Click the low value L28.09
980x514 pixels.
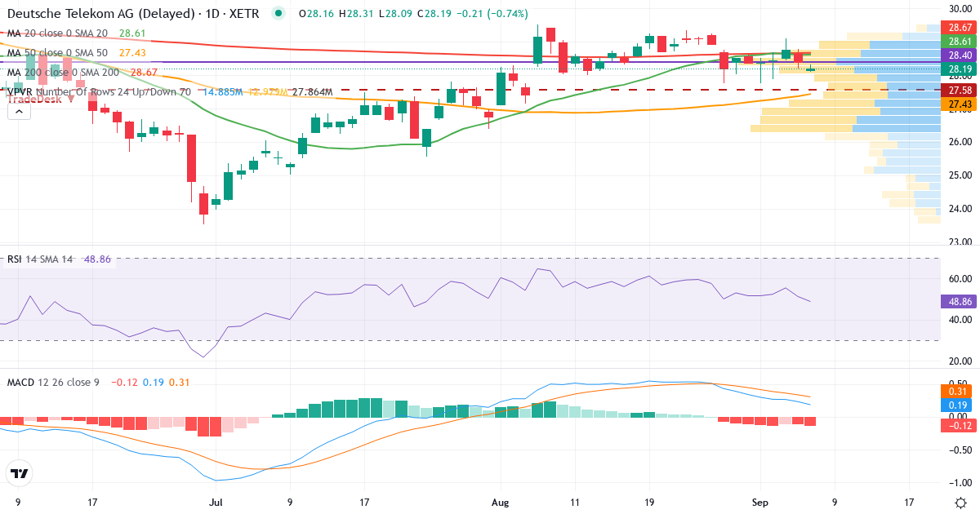tap(396, 14)
